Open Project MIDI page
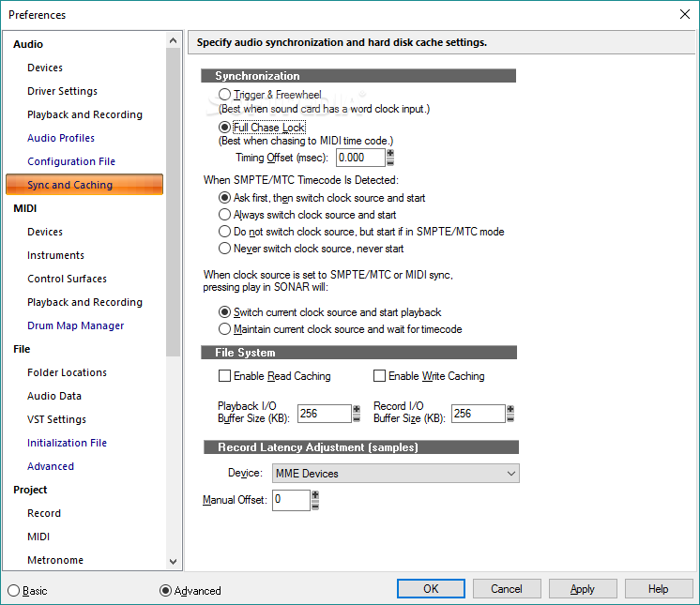 pos(38,537)
